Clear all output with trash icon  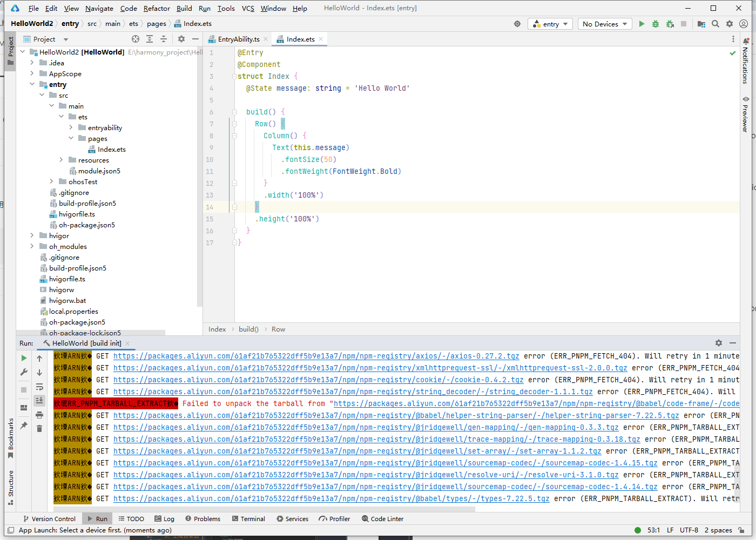pyautogui.click(x=39, y=428)
